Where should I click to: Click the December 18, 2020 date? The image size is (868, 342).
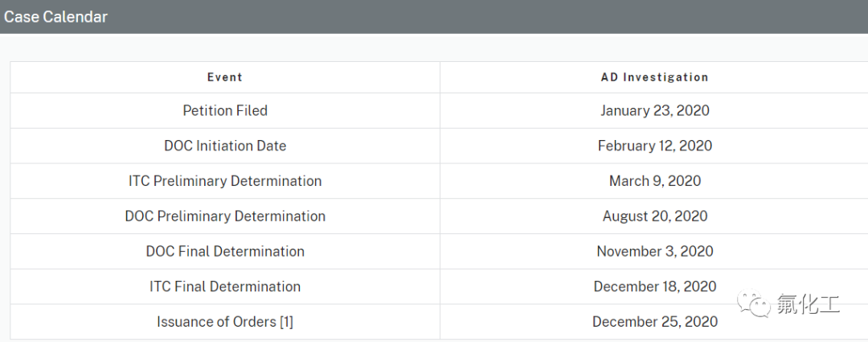[654, 286]
